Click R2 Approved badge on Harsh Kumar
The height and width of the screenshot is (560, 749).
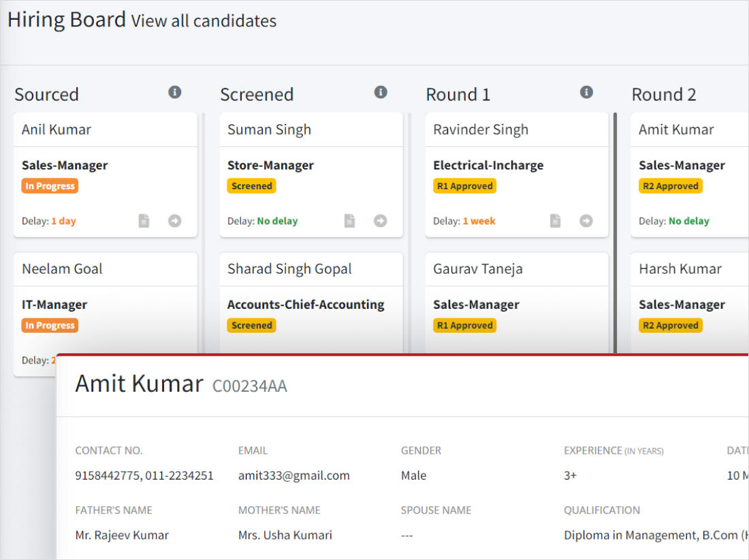(x=670, y=325)
